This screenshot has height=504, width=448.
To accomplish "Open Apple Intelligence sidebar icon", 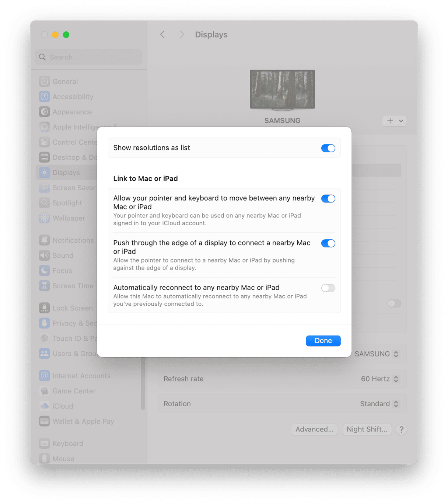I will coord(45,127).
